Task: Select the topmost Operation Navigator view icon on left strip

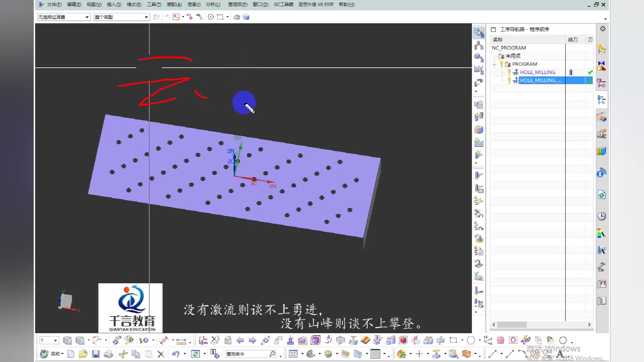Action: click(479, 33)
